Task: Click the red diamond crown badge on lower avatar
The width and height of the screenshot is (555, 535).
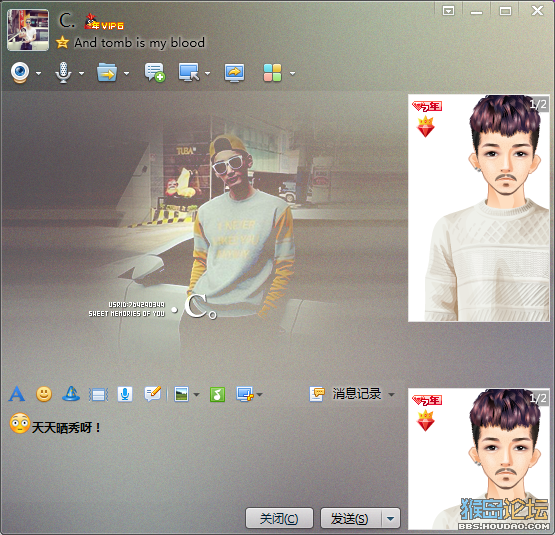Action: click(425, 421)
